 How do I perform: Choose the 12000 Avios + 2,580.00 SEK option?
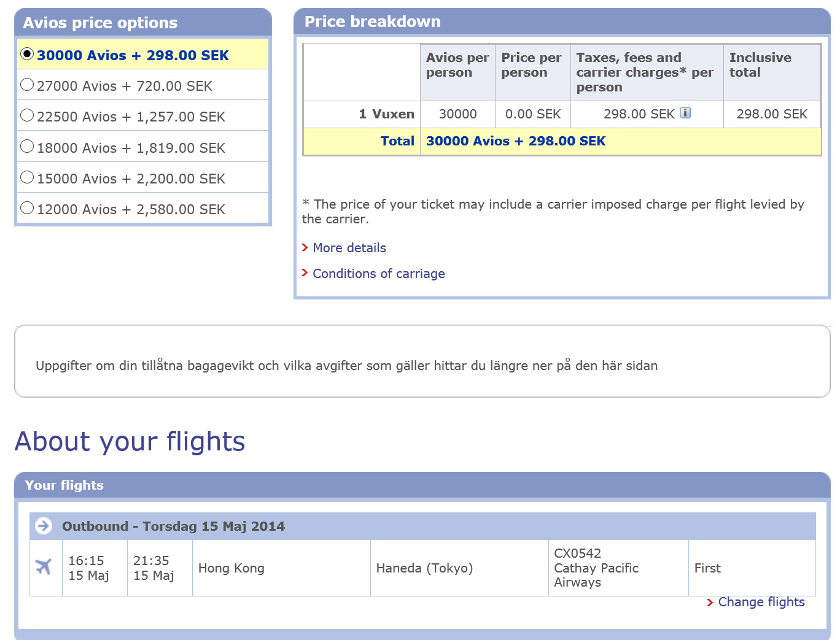27,208
